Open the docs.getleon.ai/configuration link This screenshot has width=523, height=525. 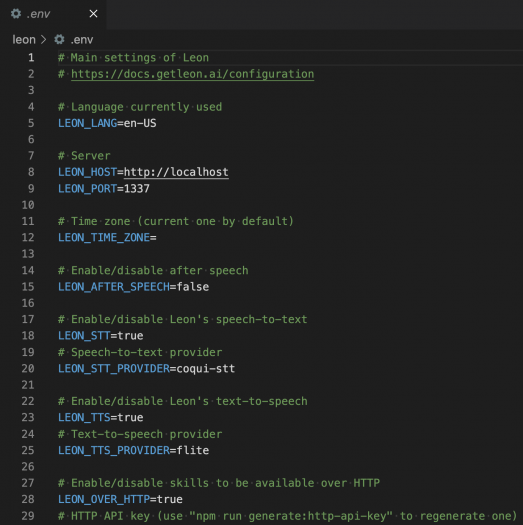point(193,74)
